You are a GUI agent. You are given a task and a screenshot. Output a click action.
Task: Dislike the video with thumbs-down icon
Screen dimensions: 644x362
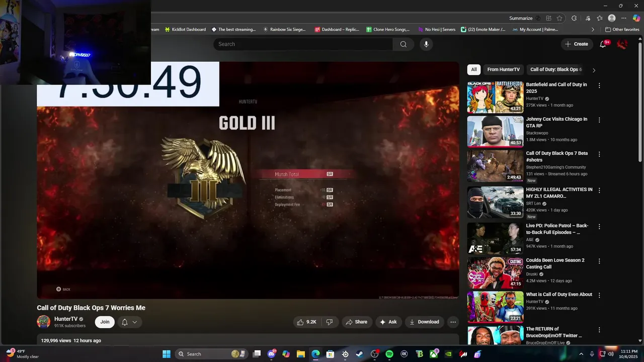[330, 322]
